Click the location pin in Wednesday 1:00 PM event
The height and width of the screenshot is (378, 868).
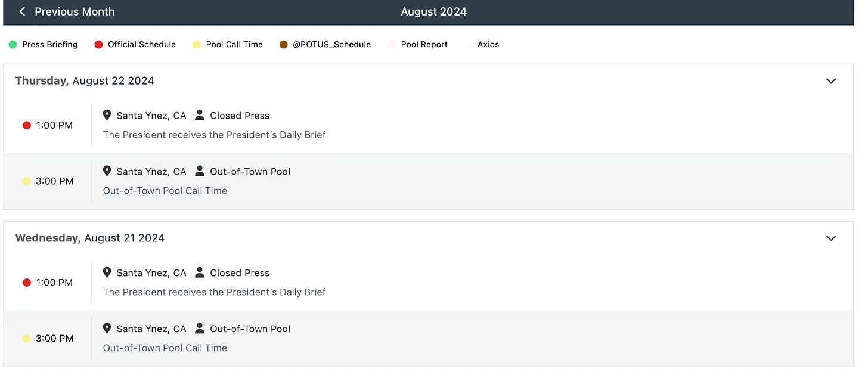(107, 272)
